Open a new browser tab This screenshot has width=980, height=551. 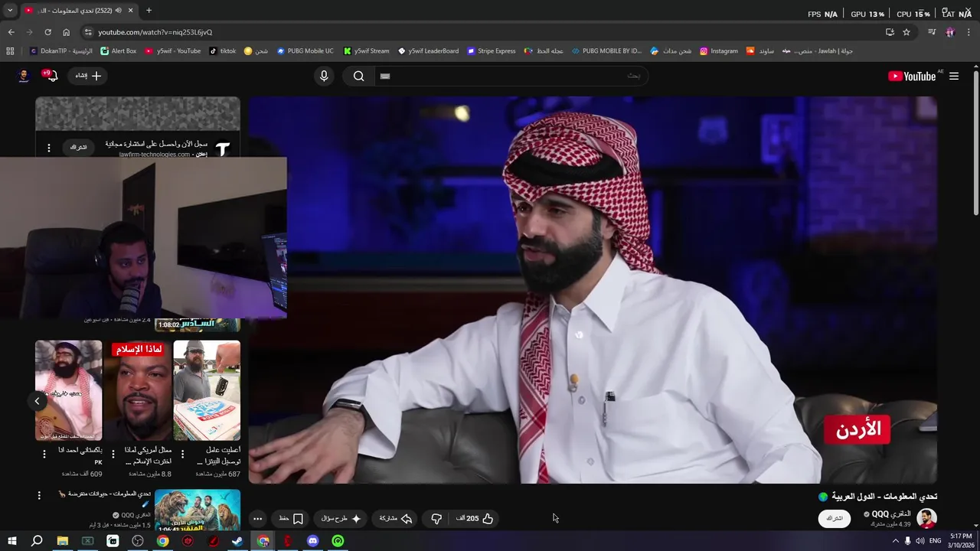(x=149, y=11)
